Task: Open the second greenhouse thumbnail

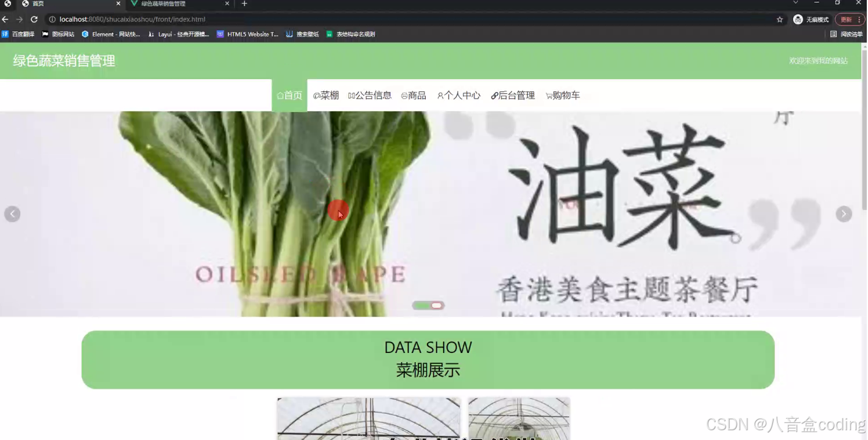Action: click(519, 419)
